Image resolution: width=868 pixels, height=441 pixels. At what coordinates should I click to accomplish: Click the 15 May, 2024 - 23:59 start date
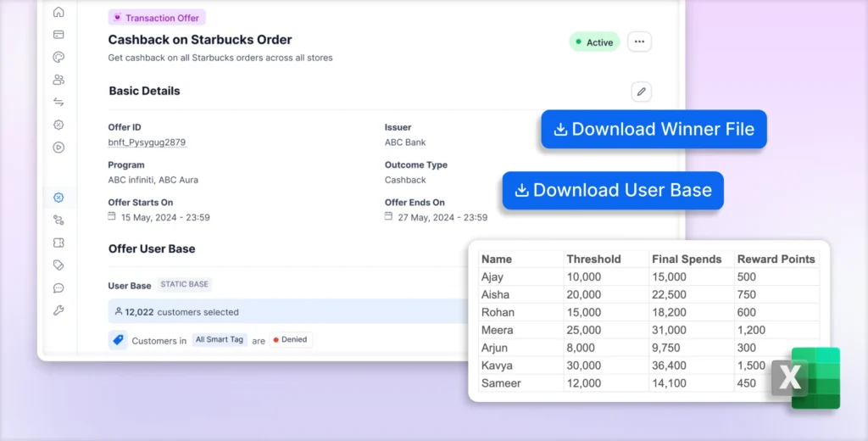tap(165, 218)
